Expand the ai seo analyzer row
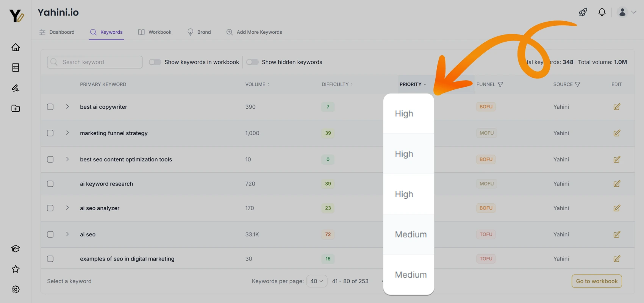The image size is (644, 303). click(x=67, y=208)
